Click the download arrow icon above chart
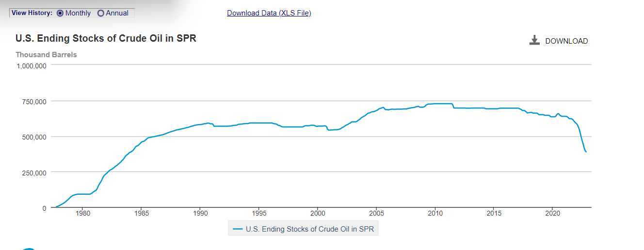The width and height of the screenshot is (644, 250). coord(534,41)
